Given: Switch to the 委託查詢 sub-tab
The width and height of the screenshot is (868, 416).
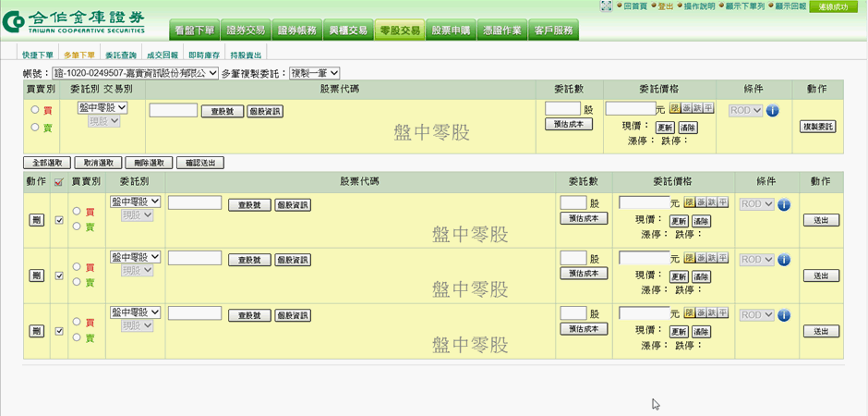Looking at the screenshot, I should [120, 55].
